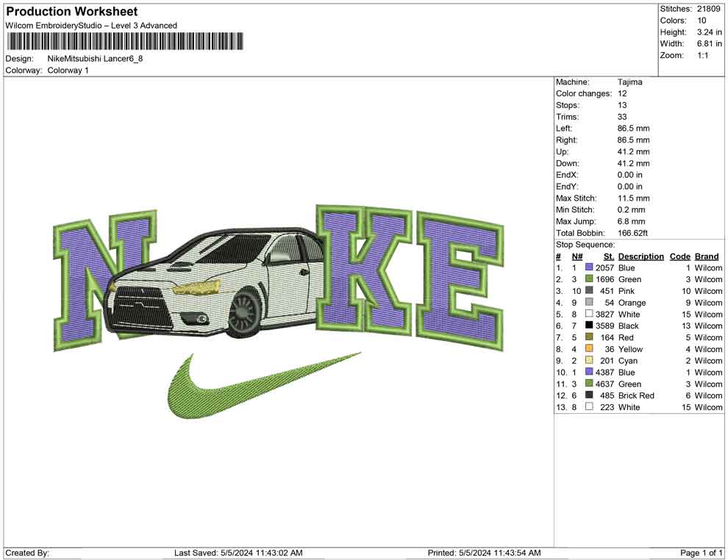
Task: Click the Black color swatch at stop 6
Action: 589,326
